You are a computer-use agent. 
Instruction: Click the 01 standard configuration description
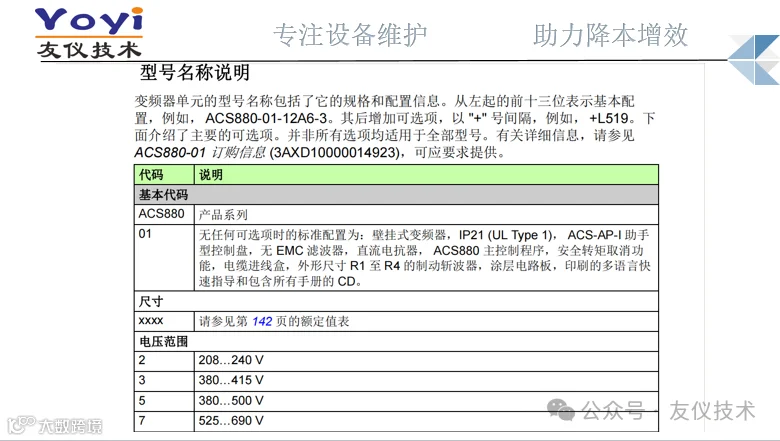[426, 258]
